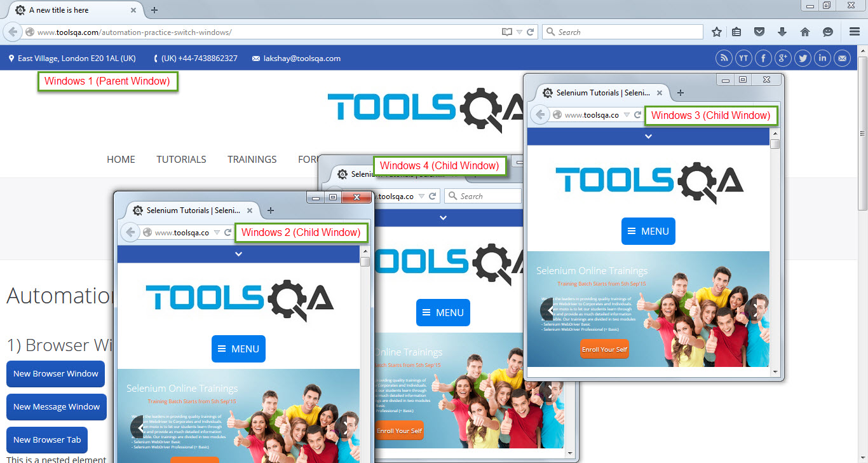Expand the blue bar chevron in Windows 3
Screen dimensions: 868x463
click(648, 136)
